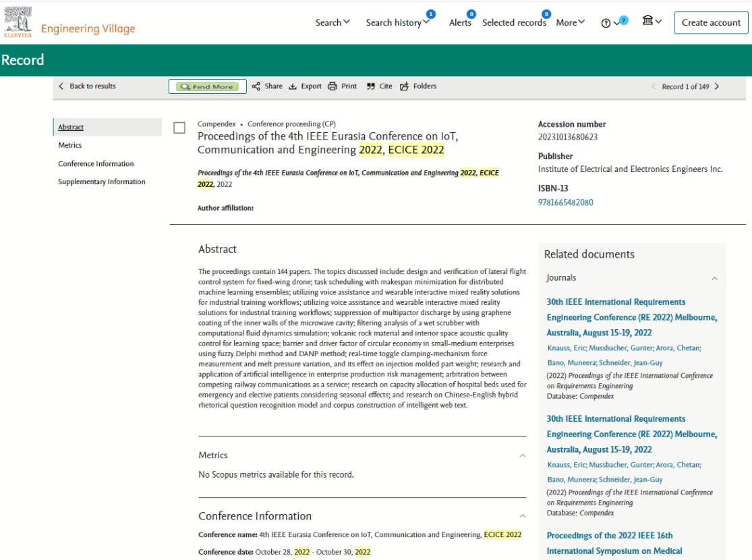Viewport: 752px width, 560px height.
Task: Click the No Scopus metrics available text
Action: pos(277,474)
